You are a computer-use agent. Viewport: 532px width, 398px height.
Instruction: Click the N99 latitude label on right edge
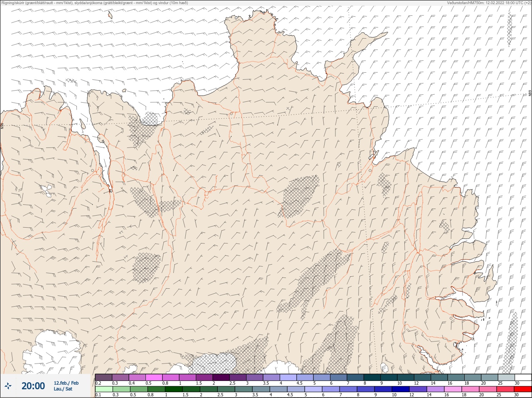(530, 93)
